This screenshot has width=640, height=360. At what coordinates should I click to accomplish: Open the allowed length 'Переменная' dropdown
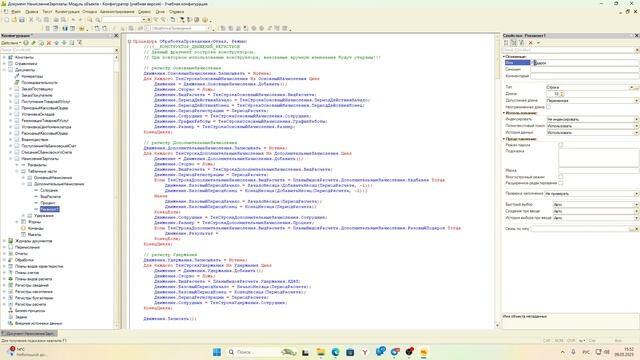tap(636, 100)
